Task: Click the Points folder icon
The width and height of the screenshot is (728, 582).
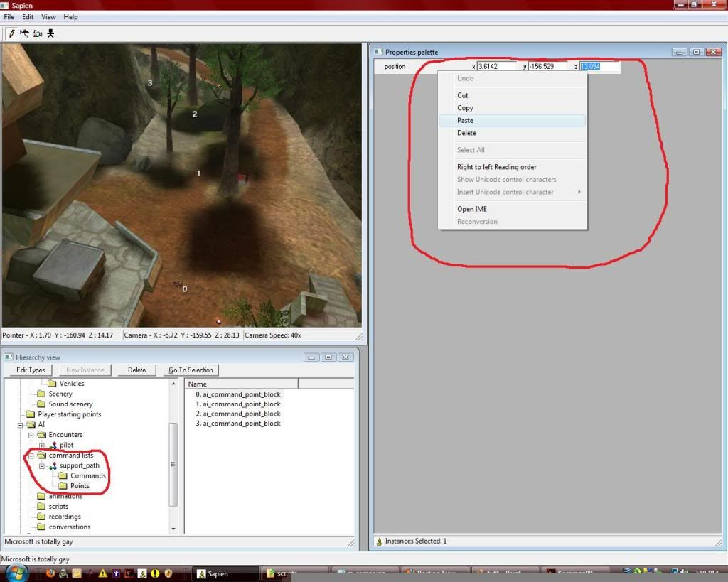Action: [63, 486]
